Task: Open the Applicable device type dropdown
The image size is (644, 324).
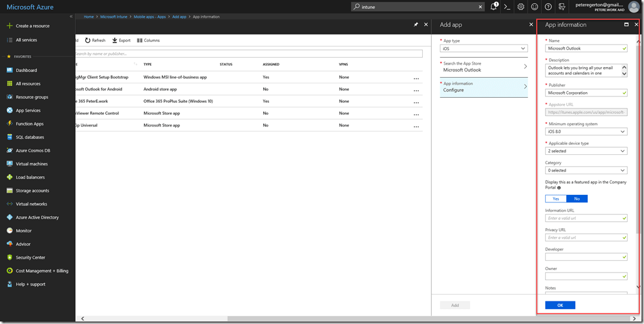Action: coord(586,151)
